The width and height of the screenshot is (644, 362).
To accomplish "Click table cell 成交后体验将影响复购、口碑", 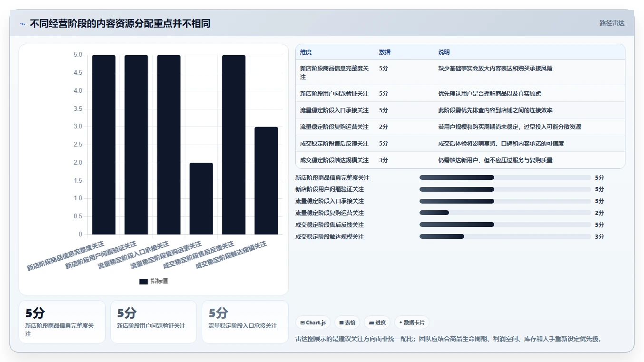I will pyautogui.click(x=501, y=144).
